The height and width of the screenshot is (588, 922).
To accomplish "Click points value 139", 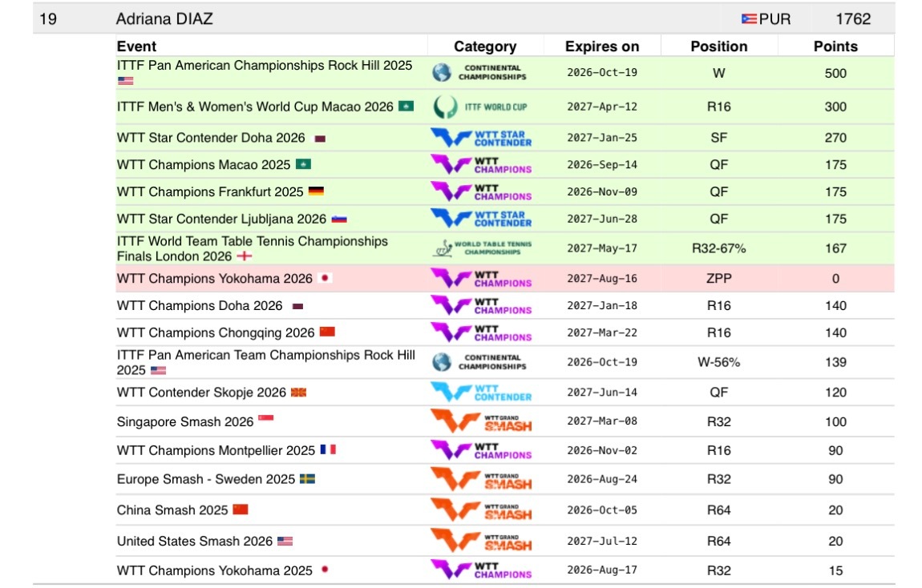I will (835, 362).
